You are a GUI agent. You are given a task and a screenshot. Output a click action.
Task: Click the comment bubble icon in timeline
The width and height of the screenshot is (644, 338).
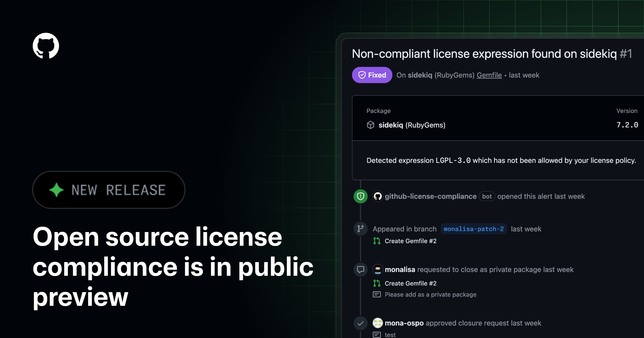[360, 270]
